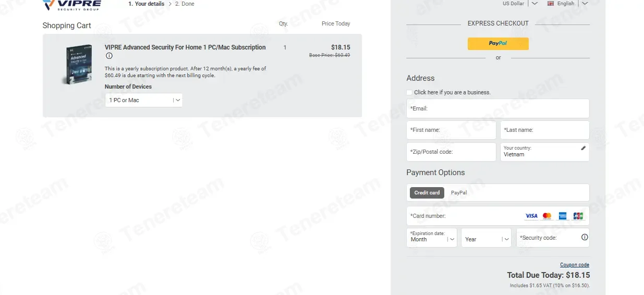Click the First name field

[452, 130]
